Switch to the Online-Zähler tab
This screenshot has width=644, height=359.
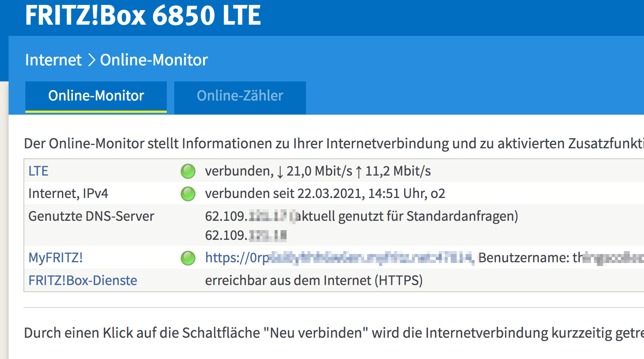point(240,96)
